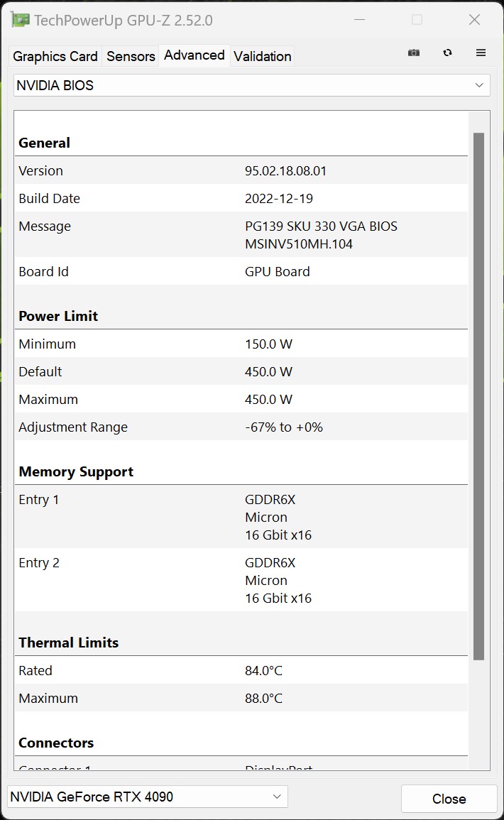The image size is (504, 820).
Task: Select the Board Id row
Action: (x=241, y=271)
